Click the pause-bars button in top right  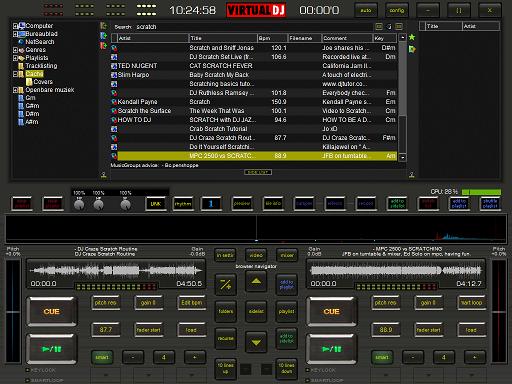(x=459, y=10)
